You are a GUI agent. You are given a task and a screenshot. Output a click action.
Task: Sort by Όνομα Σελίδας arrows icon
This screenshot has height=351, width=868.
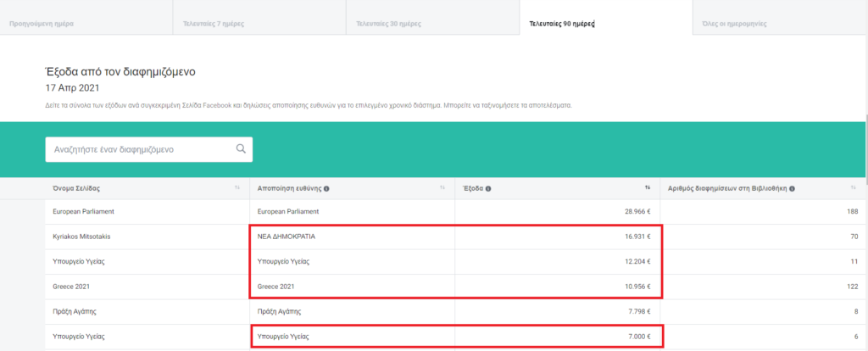pyautogui.click(x=237, y=188)
